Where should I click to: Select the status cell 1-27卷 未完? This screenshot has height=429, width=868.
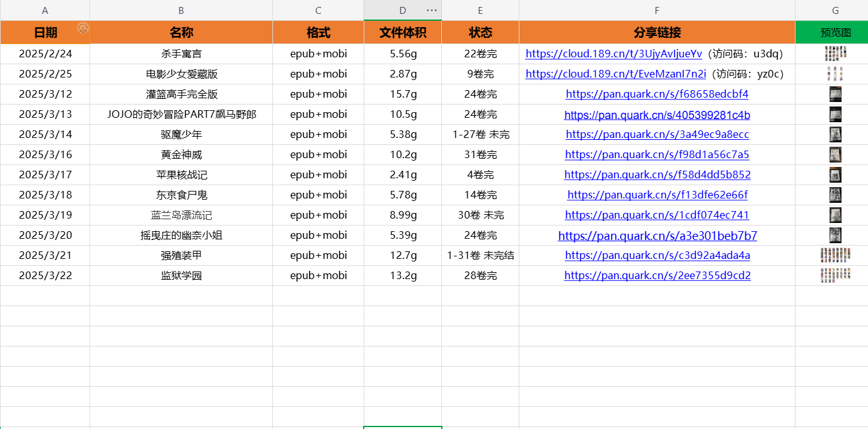click(x=480, y=135)
